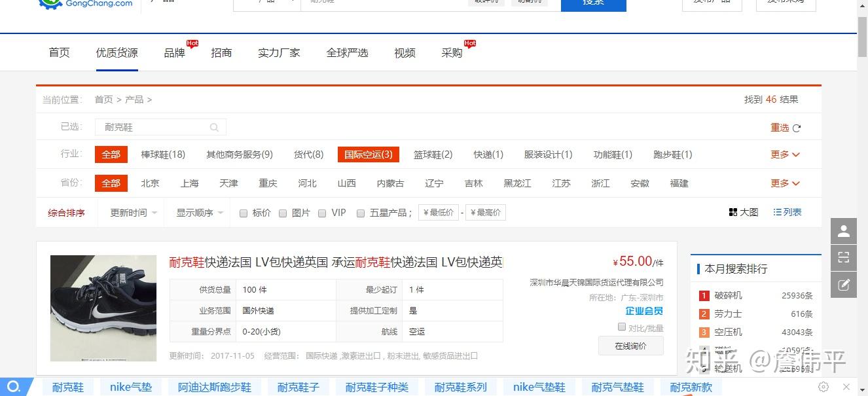
Task: Select 综合排序 sorting
Action: tap(66, 213)
